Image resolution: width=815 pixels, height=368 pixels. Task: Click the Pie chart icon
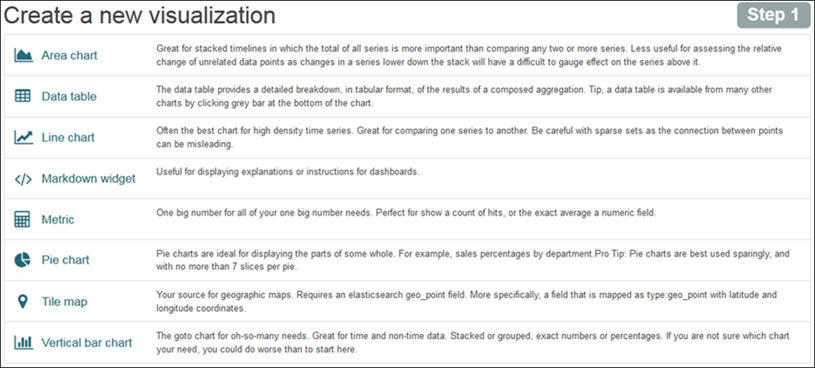pyautogui.click(x=22, y=259)
